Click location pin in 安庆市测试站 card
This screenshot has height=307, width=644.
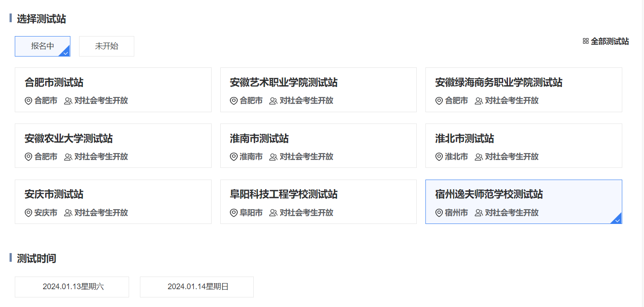coord(29,213)
